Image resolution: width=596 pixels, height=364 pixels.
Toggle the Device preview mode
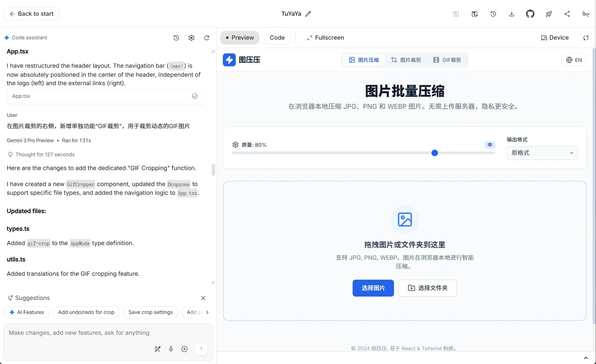pyautogui.click(x=555, y=38)
